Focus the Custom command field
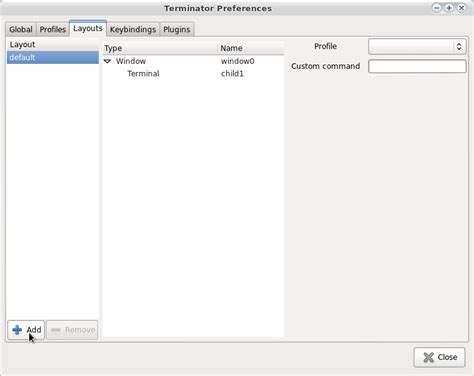Image resolution: width=474 pixels, height=376 pixels. pos(417,66)
